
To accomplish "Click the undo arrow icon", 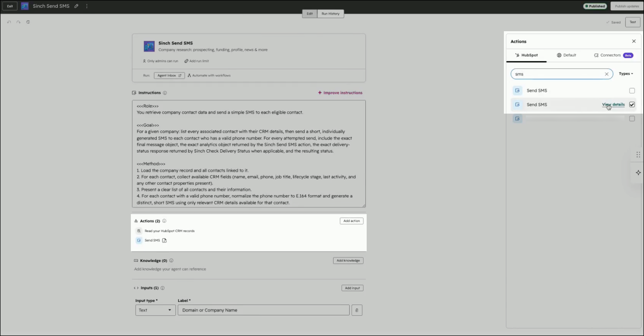I will point(9,22).
